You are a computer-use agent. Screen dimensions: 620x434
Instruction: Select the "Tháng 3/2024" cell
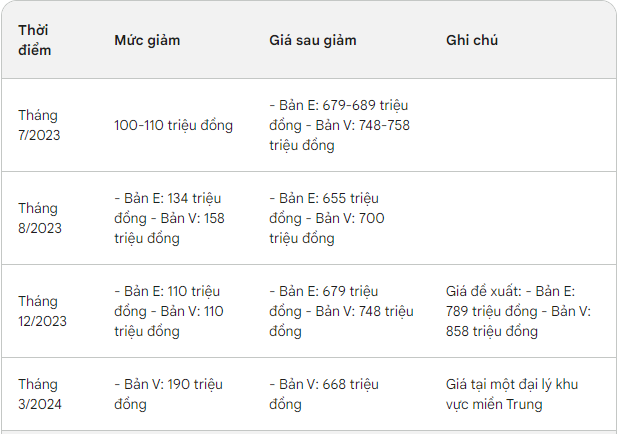(x=40, y=394)
